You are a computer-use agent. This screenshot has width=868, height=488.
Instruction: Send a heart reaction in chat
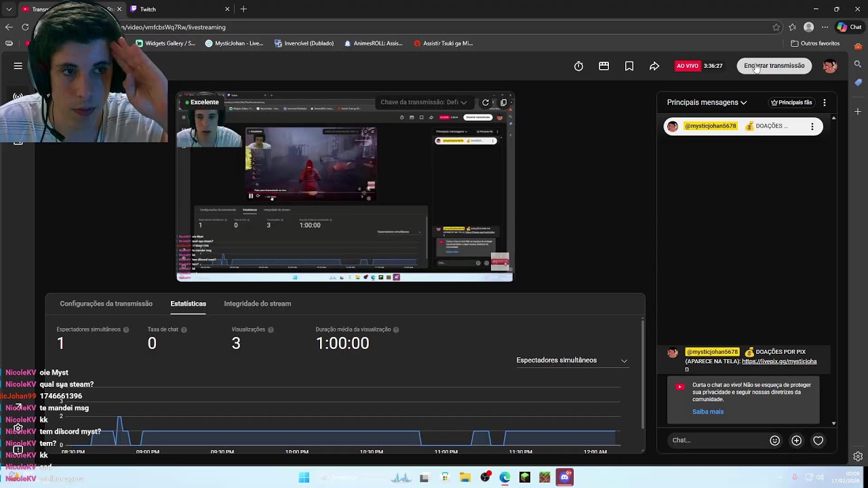point(818,441)
